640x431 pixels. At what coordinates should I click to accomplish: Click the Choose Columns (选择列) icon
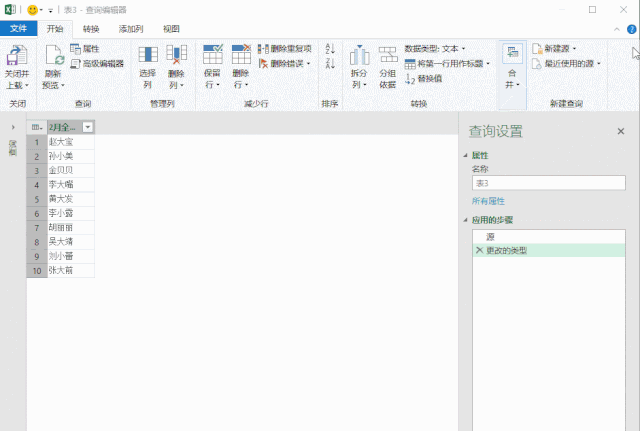pyautogui.click(x=148, y=55)
